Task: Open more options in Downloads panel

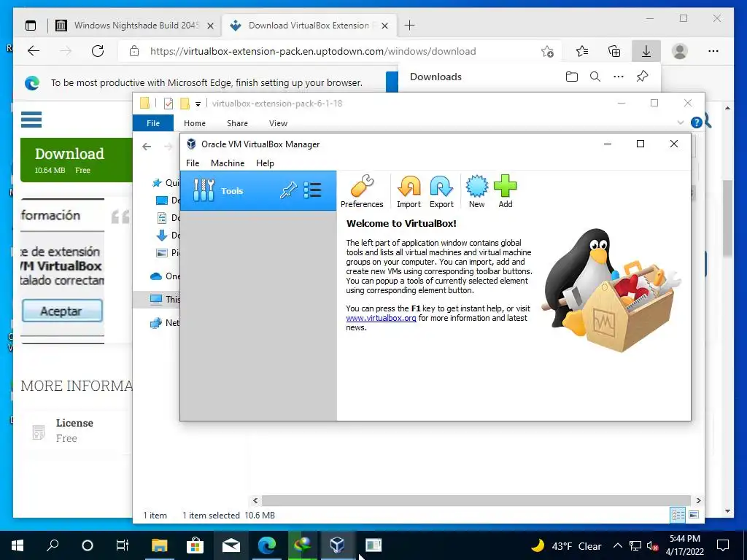Action: [x=619, y=76]
